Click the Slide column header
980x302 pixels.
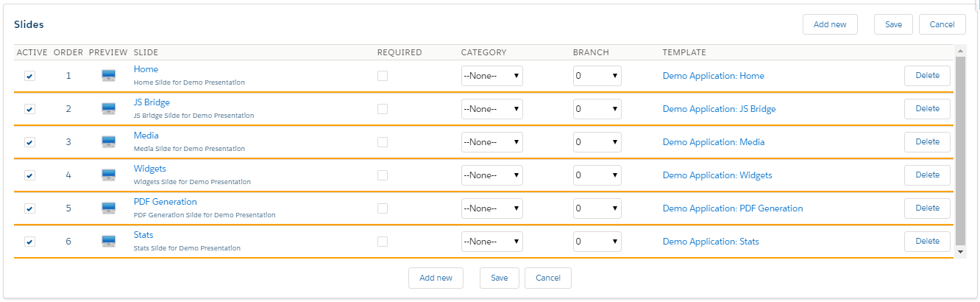pos(146,52)
